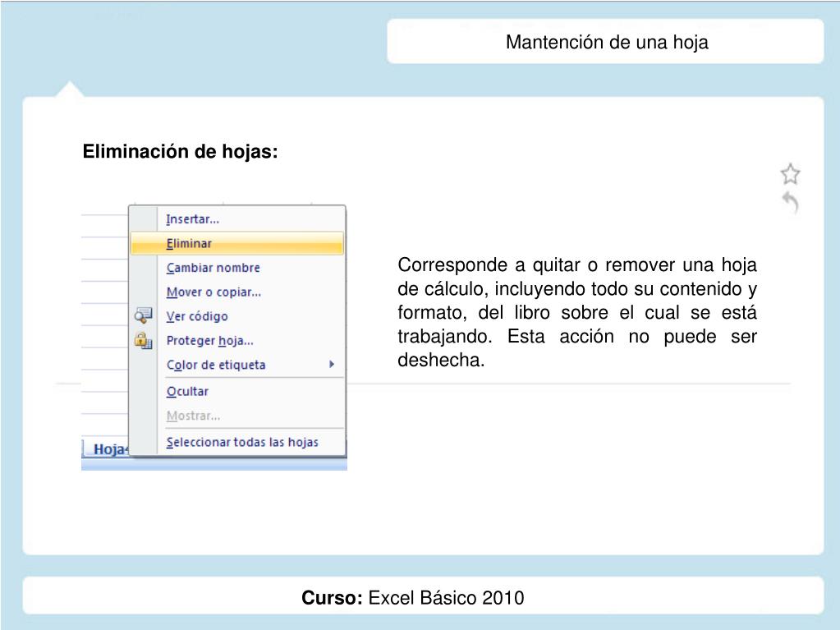Click the curved back arrow icon
This screenshot has width=840, height=630.
790,203
